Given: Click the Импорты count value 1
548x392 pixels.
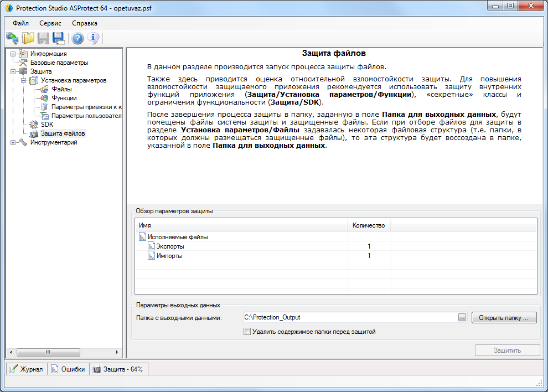Looking at the screenshot, I should click(x=369, y=256).
